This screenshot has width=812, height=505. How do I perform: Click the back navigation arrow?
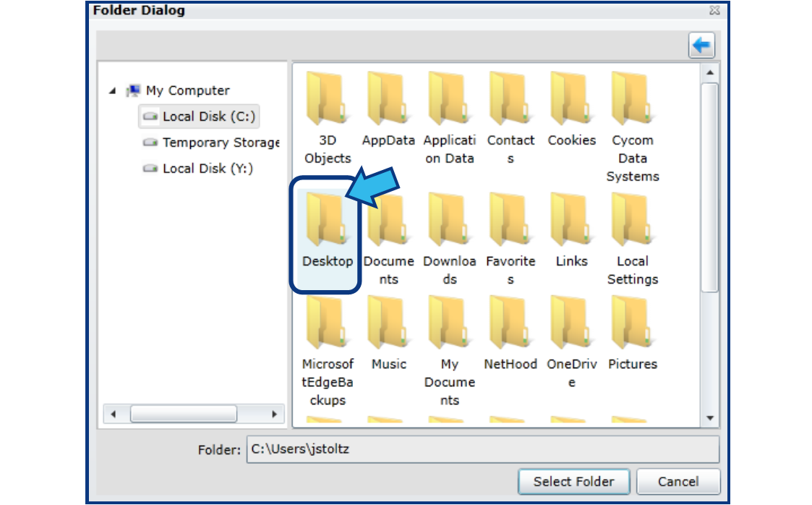pyautogui.click(x=700, y=46)
